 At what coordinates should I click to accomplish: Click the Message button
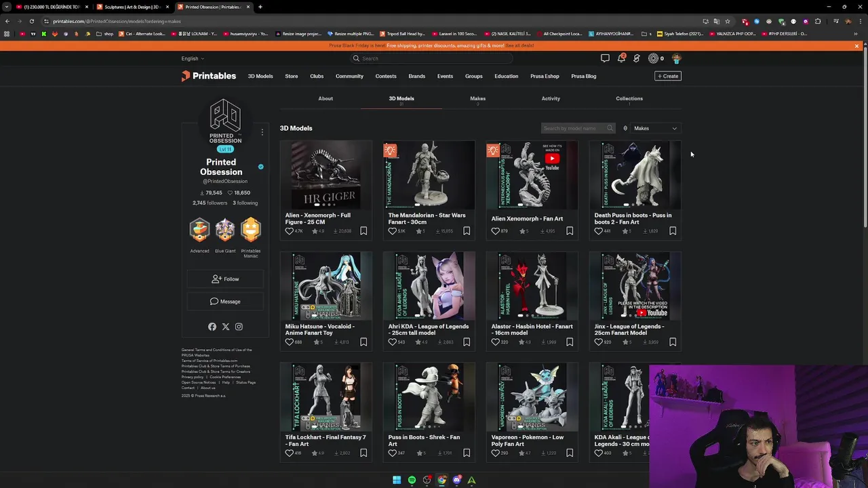point(225,302)
